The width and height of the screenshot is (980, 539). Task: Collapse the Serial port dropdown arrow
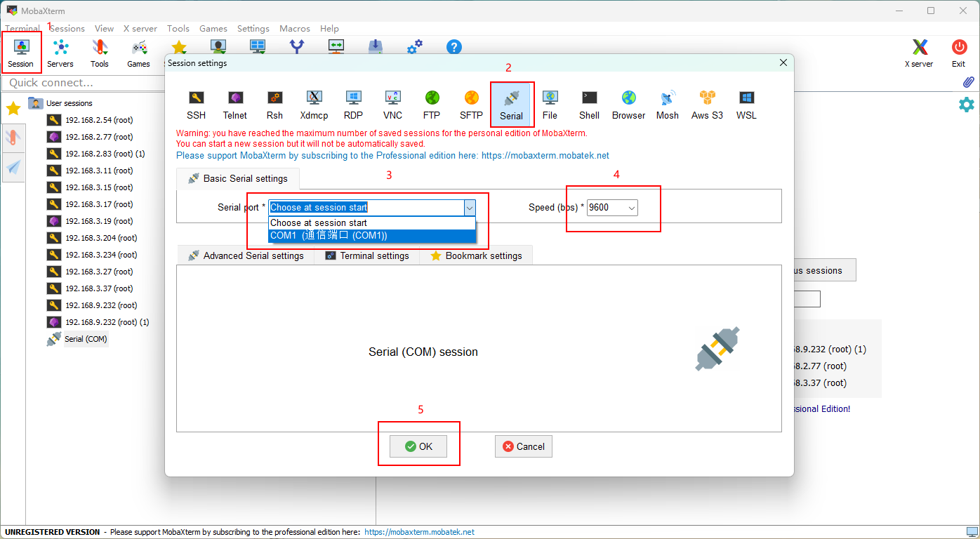pyautogui.click(x=470, y=208)
